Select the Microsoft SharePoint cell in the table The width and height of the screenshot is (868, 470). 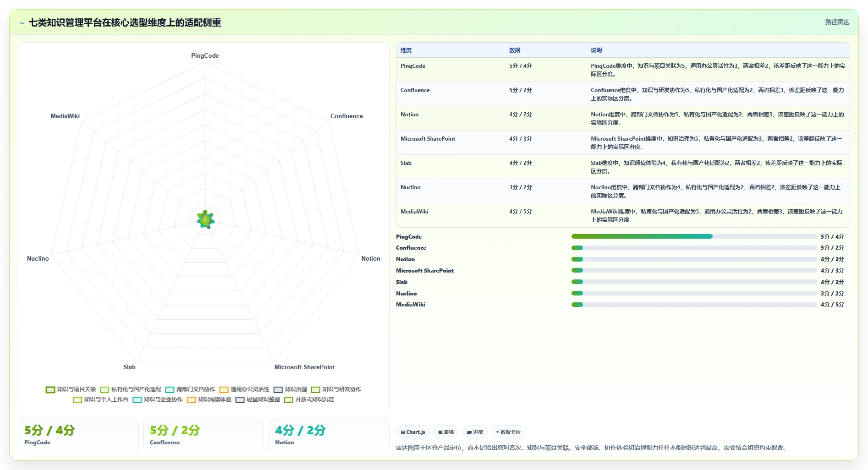428,139
